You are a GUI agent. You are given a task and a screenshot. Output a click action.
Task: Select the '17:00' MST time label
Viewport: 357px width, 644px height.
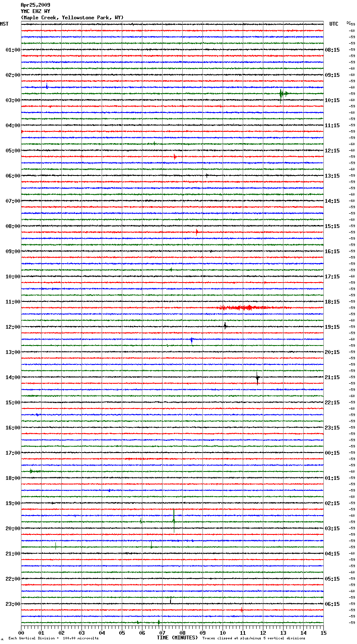13,453
